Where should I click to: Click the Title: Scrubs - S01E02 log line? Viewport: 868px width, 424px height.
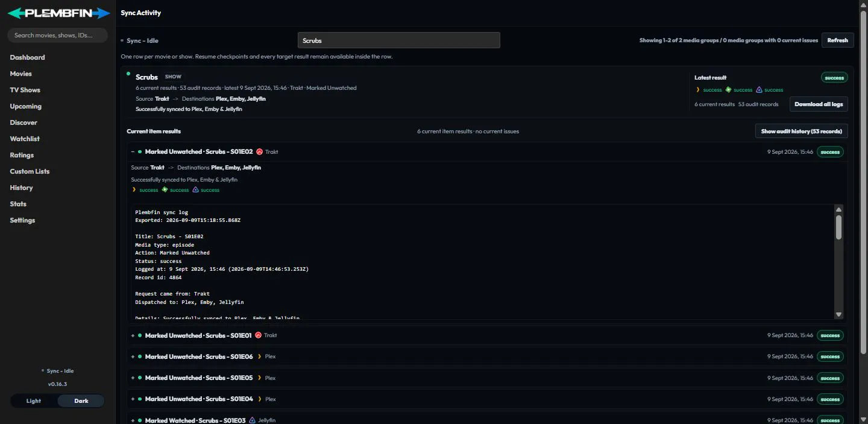click(169, 236)
